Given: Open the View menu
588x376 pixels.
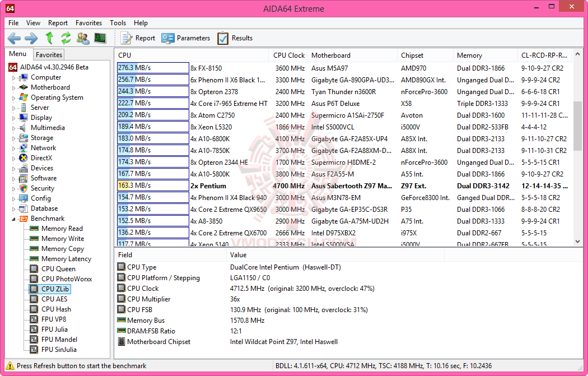Looking at the screenshot, I should 33,23.
